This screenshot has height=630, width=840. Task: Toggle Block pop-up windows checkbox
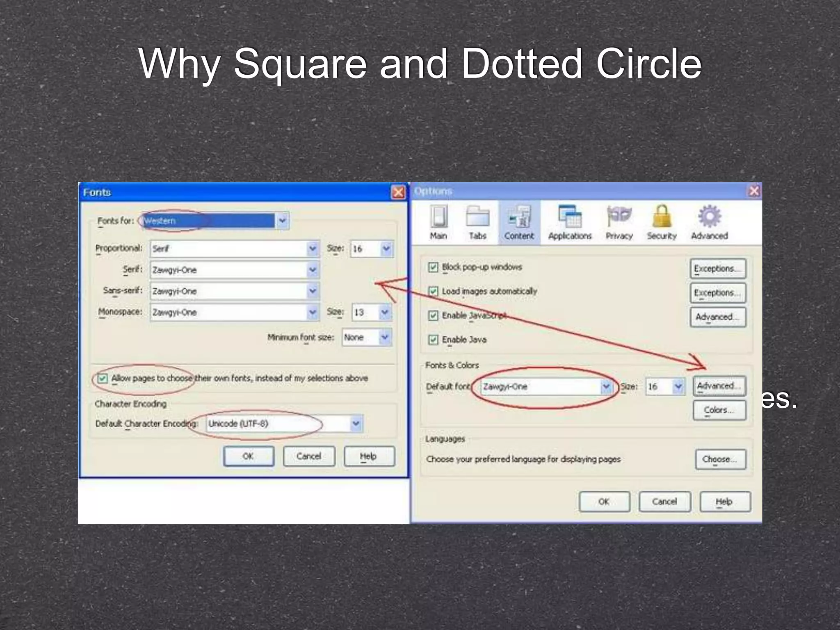click(433, 267)
